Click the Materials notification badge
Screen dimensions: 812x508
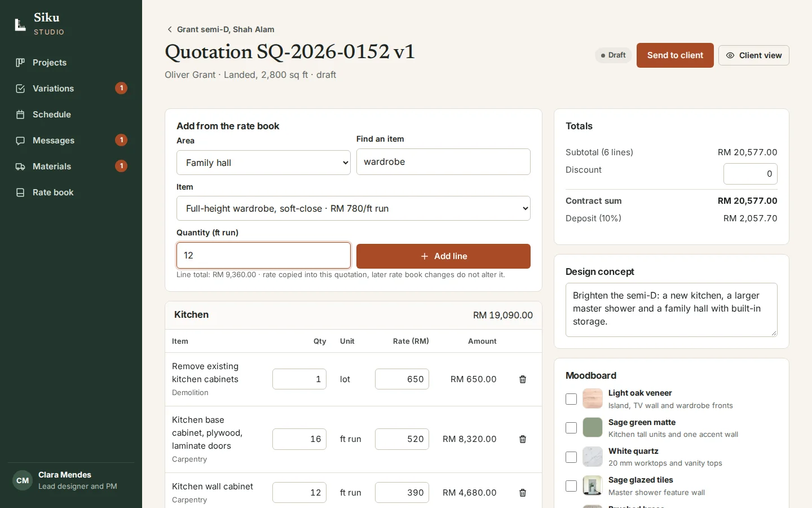(x=121, y=166)
